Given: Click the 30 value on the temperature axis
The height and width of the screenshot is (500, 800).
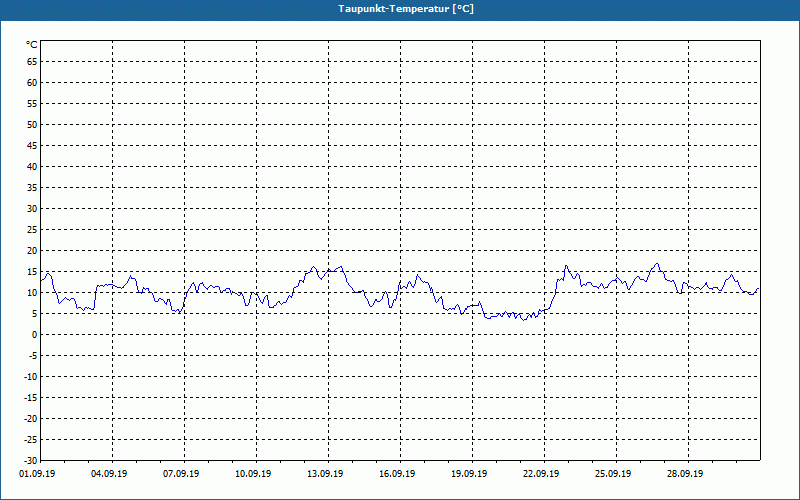Looking at the screenshot, I should point(32,209).
